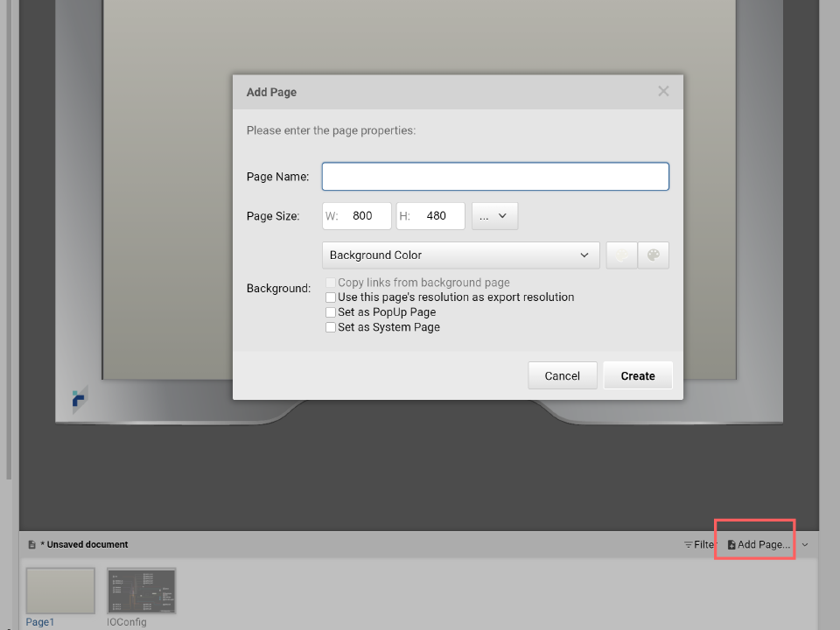This screenshot has width=840, height=630.
Task: Click the color palette icon button
Action: 653,255
